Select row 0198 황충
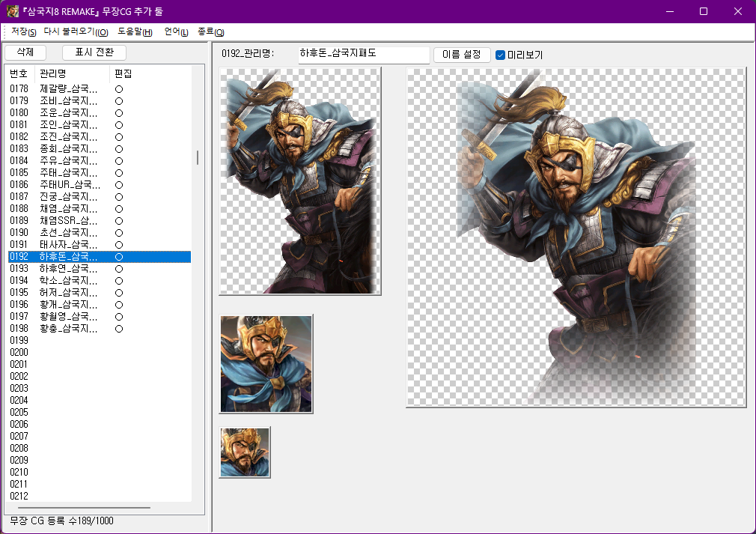Viewport: 756px width, 534px height. coord(100,329)
